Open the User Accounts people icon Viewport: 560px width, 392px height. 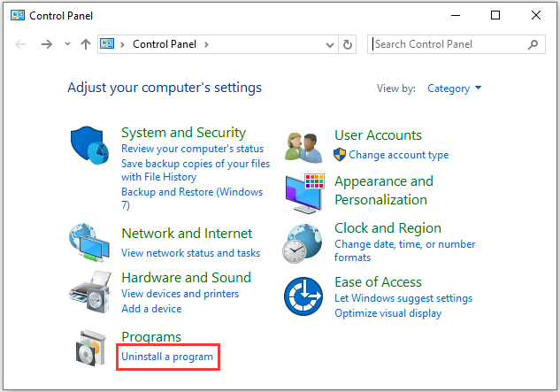click(303, 148)
